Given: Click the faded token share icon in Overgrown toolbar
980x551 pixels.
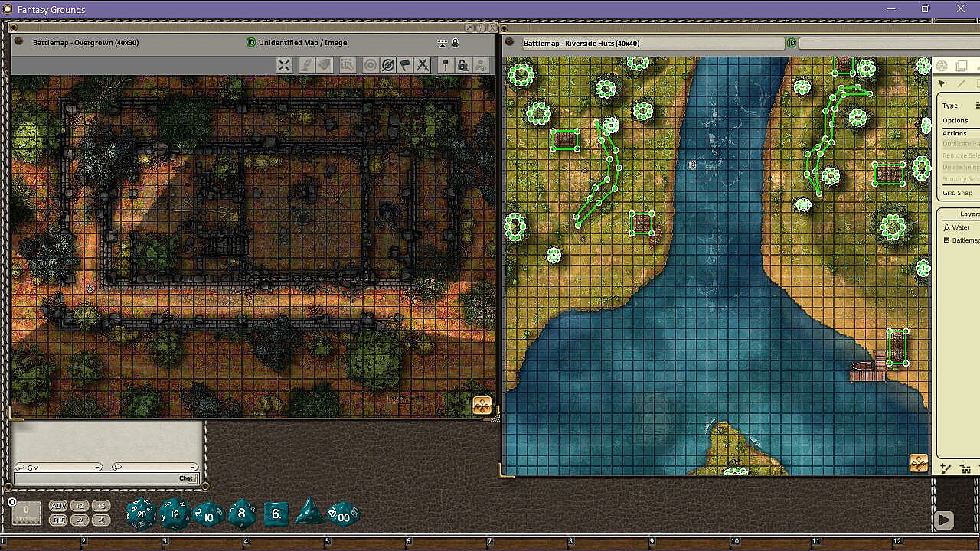Looking at the screenshot, I should pyautogui.click(x=482, y=65).
